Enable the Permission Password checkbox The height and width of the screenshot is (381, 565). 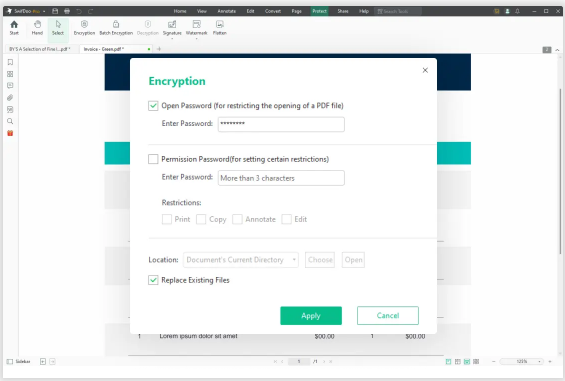[153, 159]
